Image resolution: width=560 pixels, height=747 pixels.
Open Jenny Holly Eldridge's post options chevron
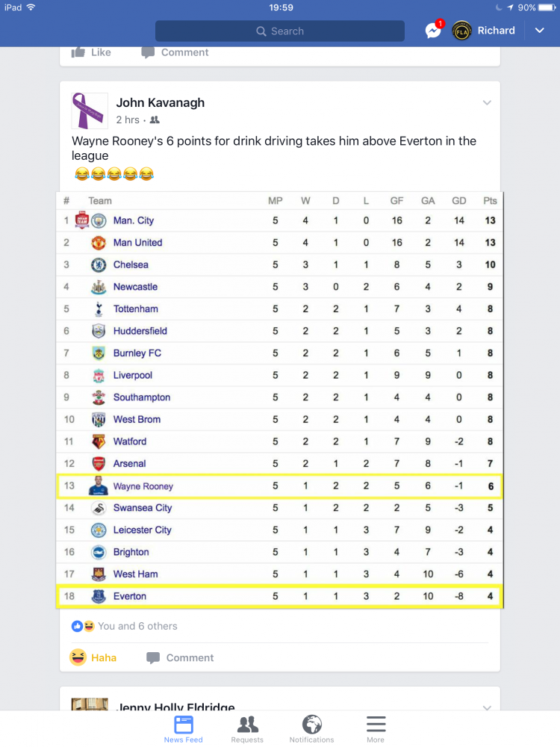tap(487, 707)
